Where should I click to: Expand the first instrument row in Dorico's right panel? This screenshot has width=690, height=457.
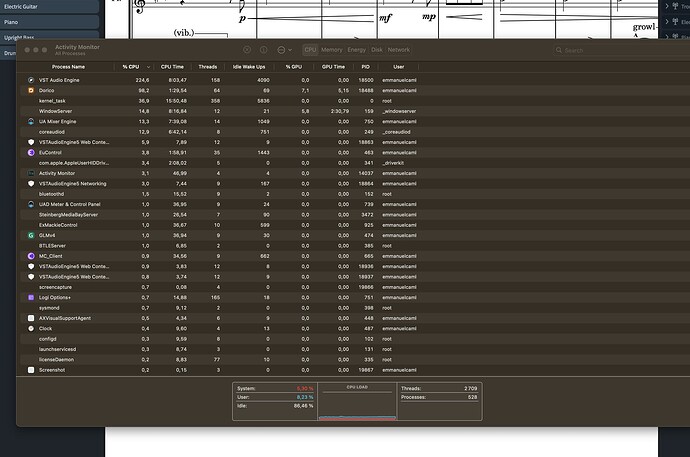667,6
